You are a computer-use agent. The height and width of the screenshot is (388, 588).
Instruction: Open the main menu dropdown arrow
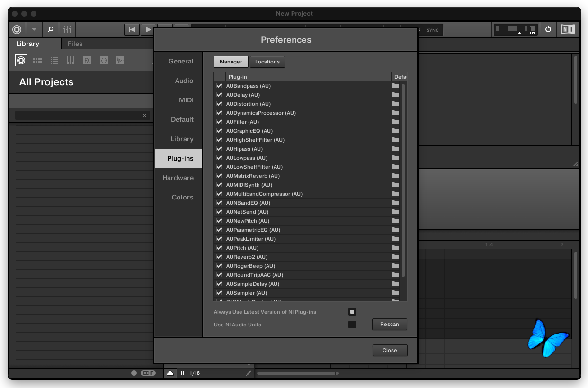[34, 29]
